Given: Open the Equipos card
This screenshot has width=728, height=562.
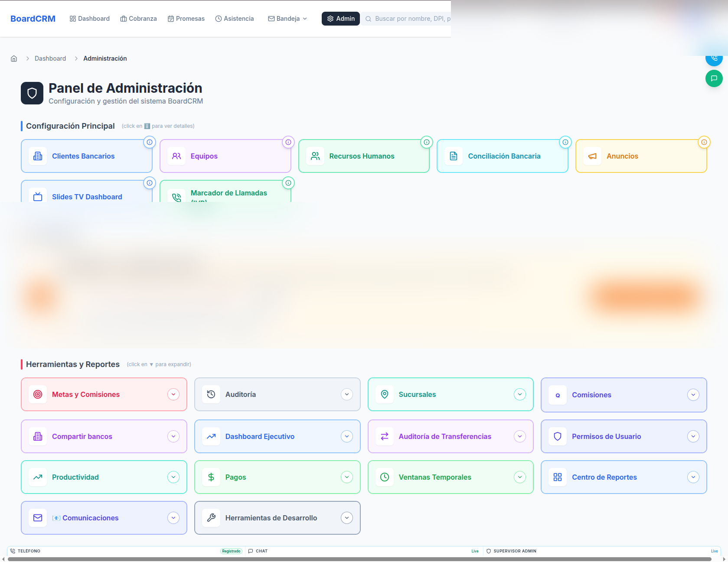Looking at the screenshot, I should pos(225,156).
